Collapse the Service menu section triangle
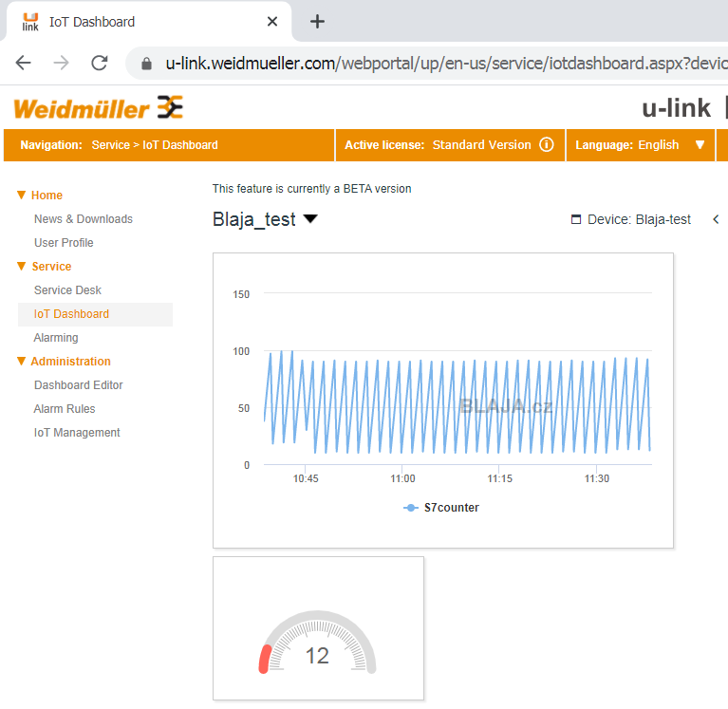 [22, 266]
